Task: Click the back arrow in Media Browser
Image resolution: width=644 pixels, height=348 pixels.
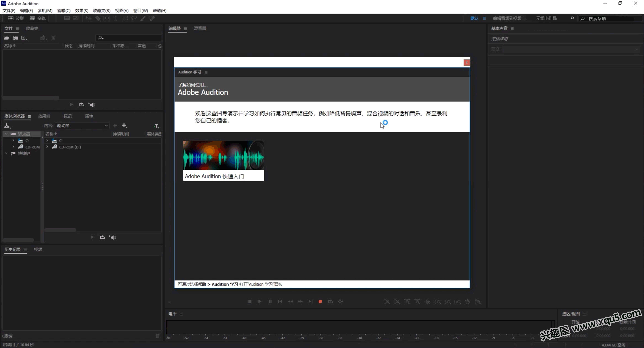Action: coord(115,126)
